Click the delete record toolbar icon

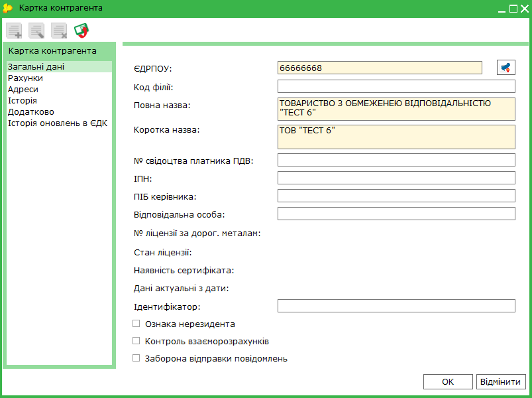coord(59,31)
